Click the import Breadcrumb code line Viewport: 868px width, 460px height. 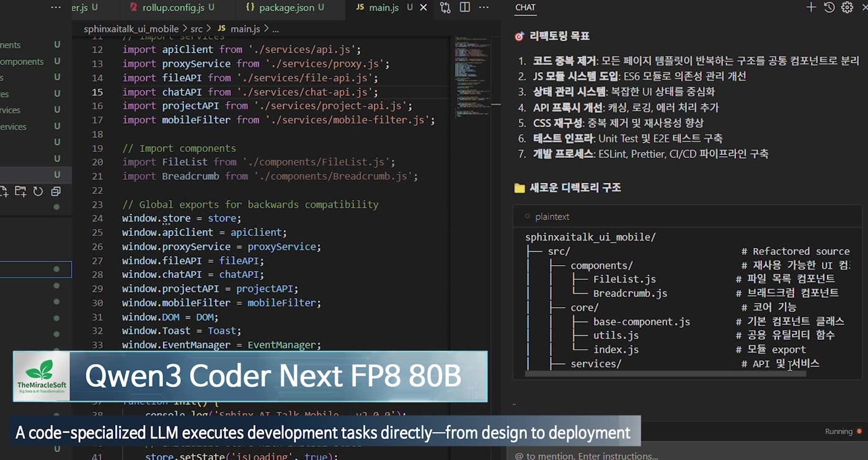(x=270, y=177)
